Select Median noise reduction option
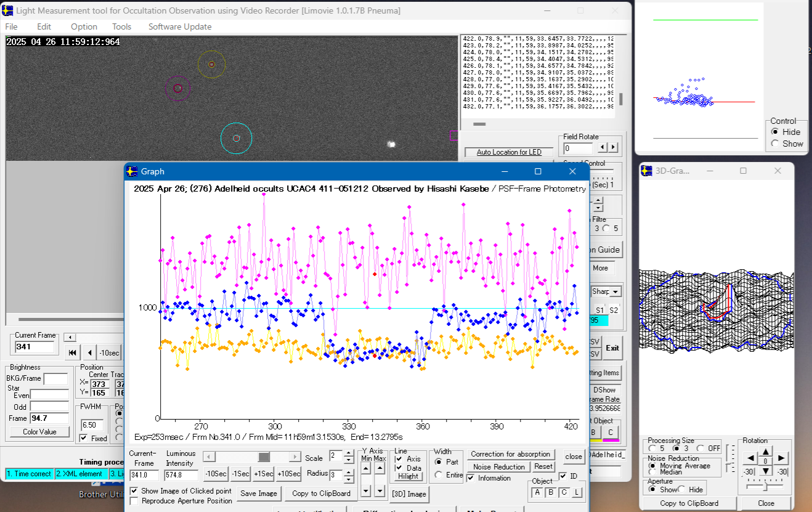 (x=652, y=473)
